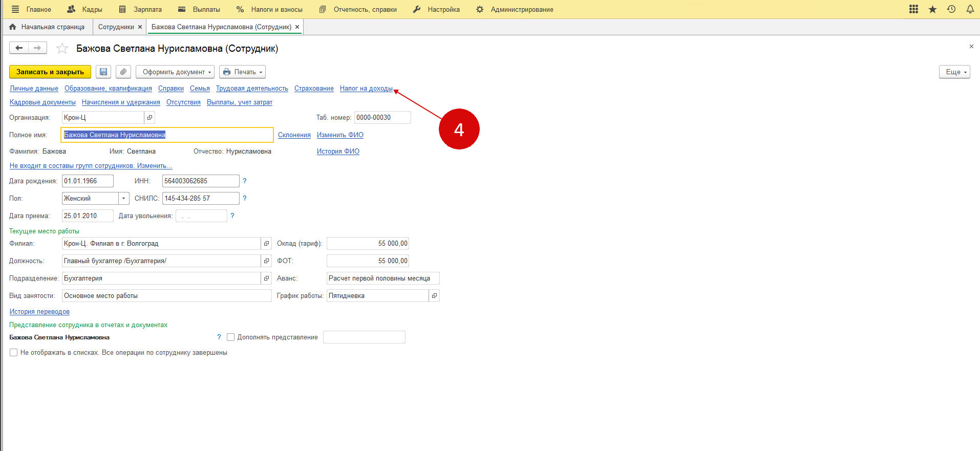Close the Сотрудники tab
This screenshot has width=980, height=451.
pyautogui.click(x=140, y=27)
